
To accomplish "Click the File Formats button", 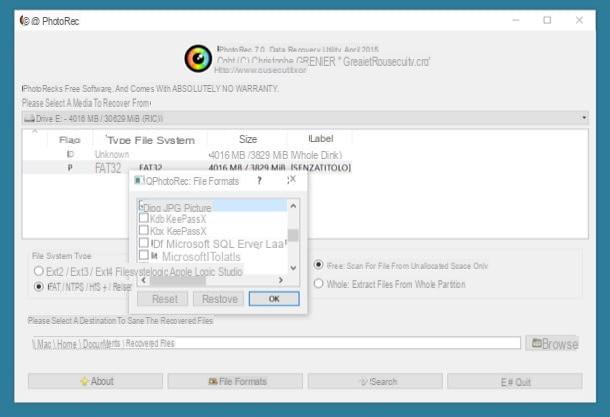I will [x=235, y=381].
